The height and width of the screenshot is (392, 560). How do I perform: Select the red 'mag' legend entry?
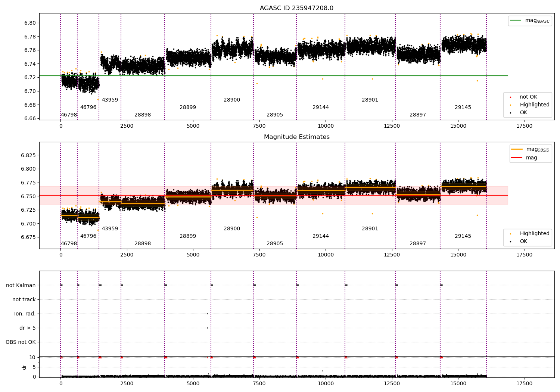pos(524,158)
